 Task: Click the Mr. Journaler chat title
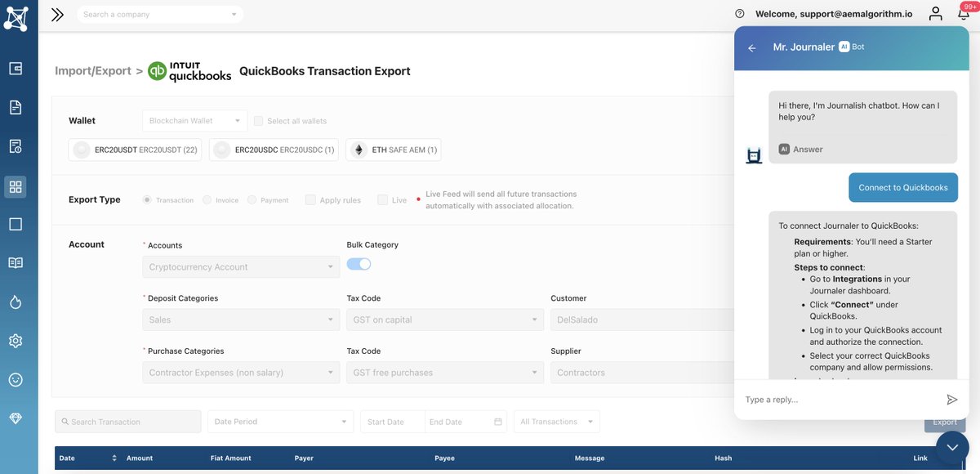pyautogui.click(x=804, y=47)
